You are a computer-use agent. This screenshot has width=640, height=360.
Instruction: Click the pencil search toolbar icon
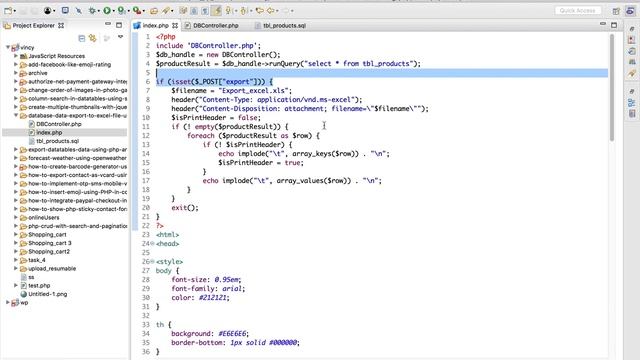tap(166, 11)
